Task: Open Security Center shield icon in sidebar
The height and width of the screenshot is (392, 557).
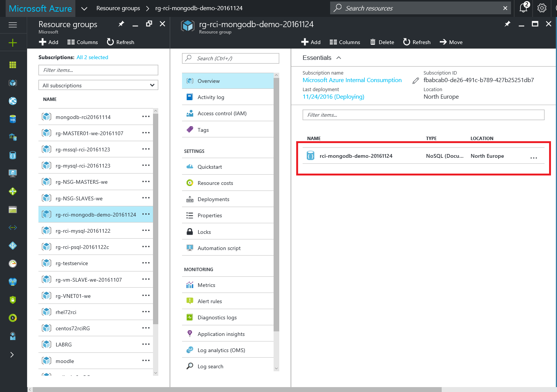Action: coord(13,300)
